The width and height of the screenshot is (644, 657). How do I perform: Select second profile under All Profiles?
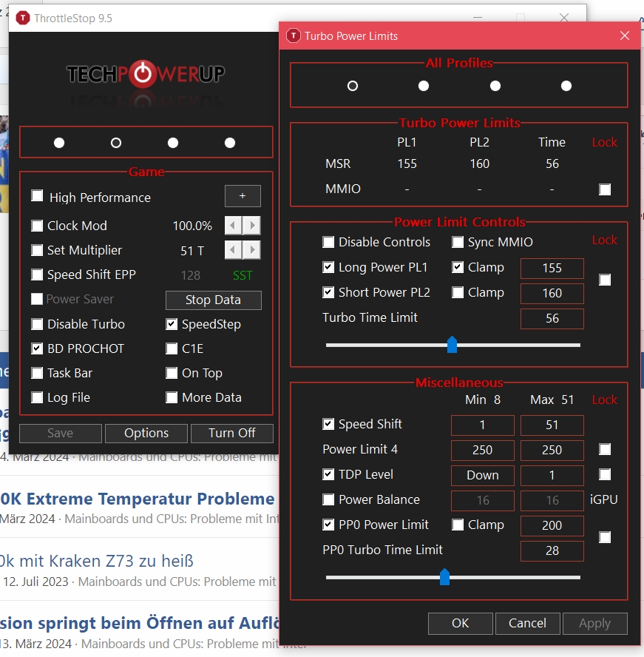tap(424, 86)
